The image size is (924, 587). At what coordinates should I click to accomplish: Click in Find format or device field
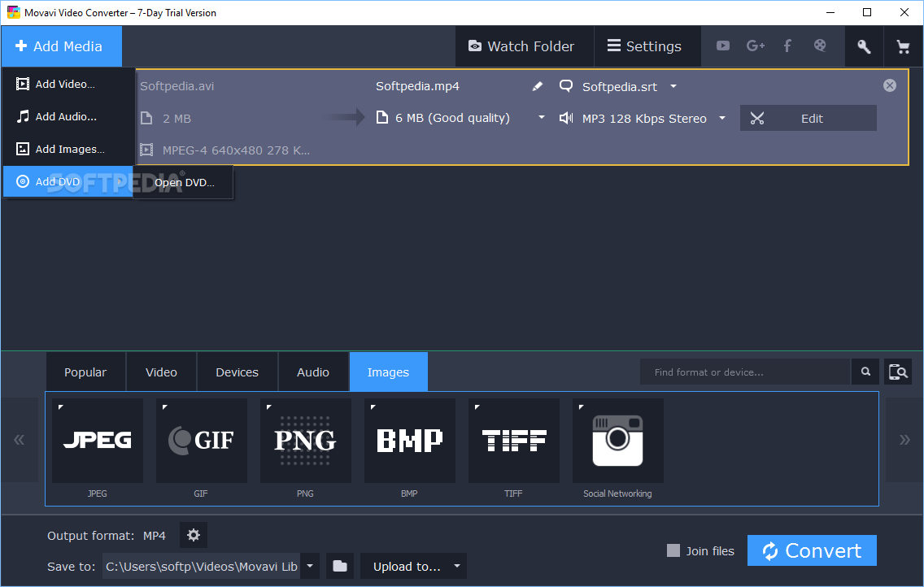745,372
